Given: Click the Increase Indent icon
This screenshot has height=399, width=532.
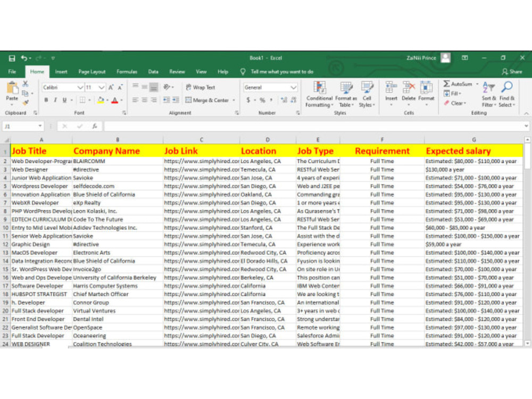Looking at the screenshot, I should (176, 100).
